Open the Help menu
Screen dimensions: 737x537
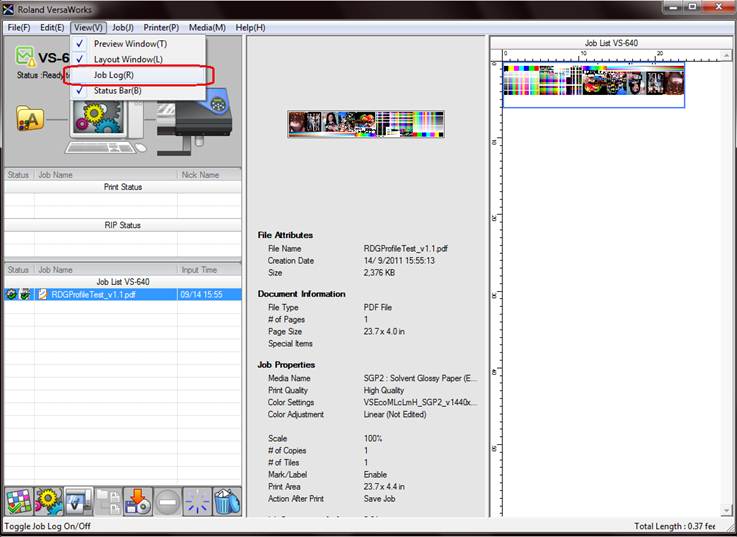coord(250,28)
